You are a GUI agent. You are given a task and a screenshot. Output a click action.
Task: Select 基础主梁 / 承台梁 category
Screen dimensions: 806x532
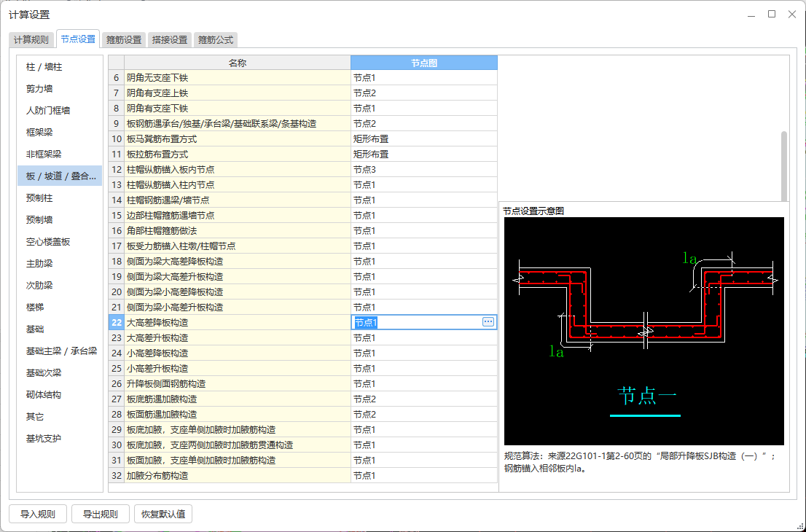60,351
